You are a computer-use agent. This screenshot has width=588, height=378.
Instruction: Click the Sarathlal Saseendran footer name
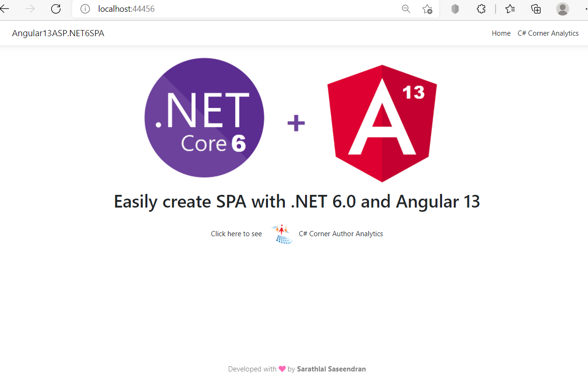click(x=331, y=369)
